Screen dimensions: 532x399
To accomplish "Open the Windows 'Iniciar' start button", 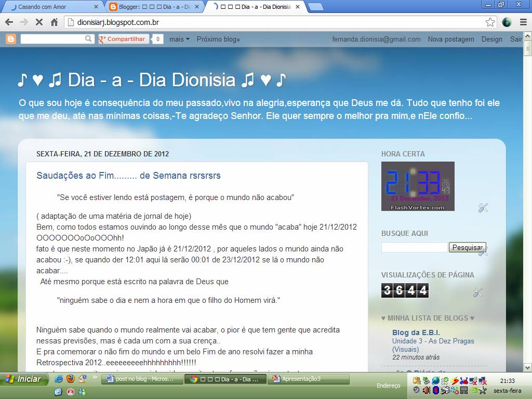I will pos(24,379).
